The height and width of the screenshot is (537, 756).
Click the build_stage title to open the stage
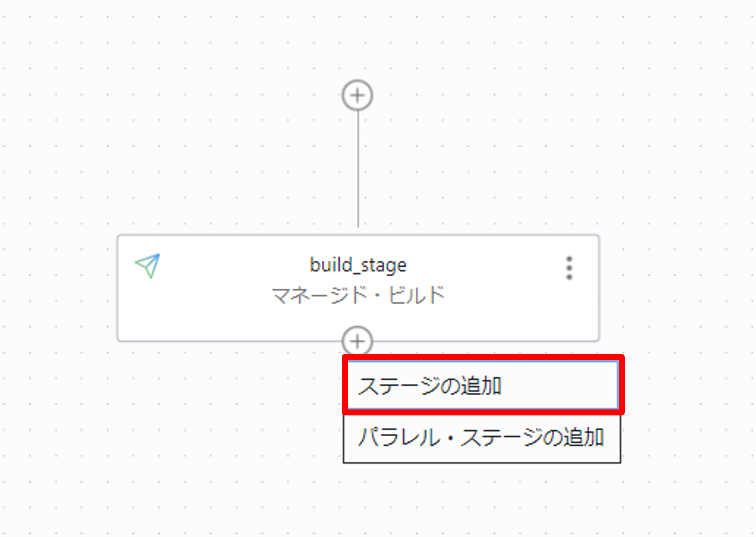tap(358, 265)
